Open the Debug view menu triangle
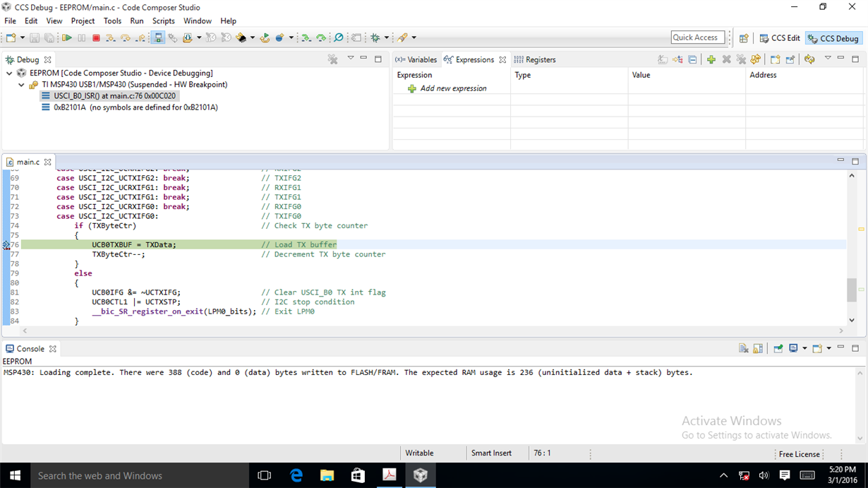 coord(350,59)
